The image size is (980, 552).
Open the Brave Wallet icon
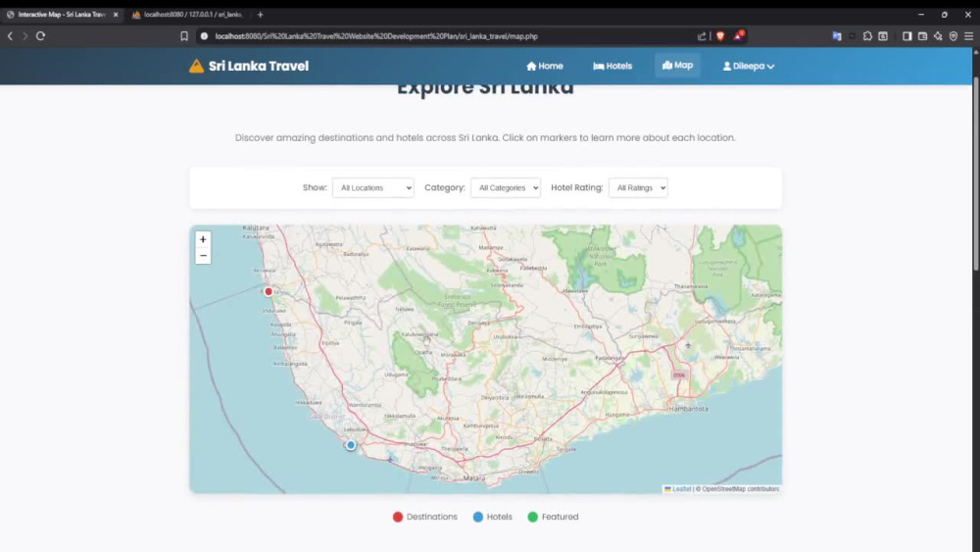[922, 36]
